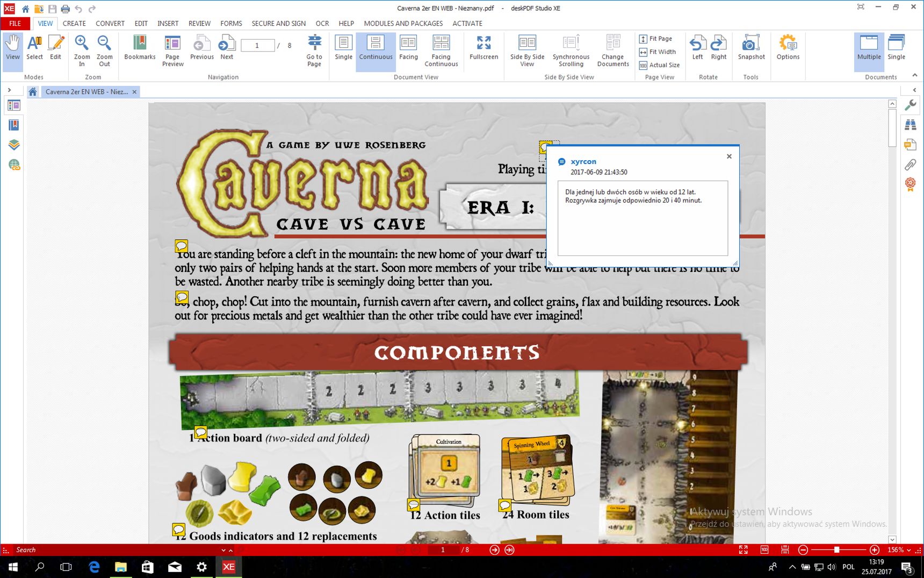Rotate the page Right
The width and height of the screenshot is (924, 578).
pos(718,48)
